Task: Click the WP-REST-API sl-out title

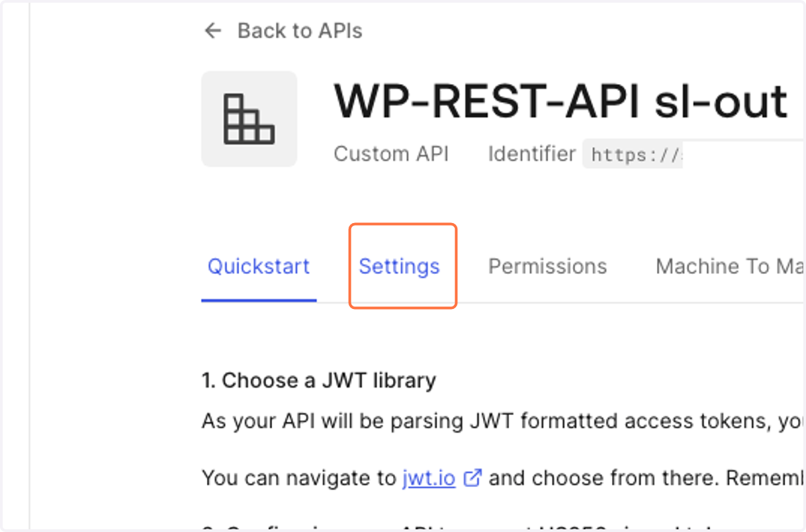Action: click(x=561, y=101)
